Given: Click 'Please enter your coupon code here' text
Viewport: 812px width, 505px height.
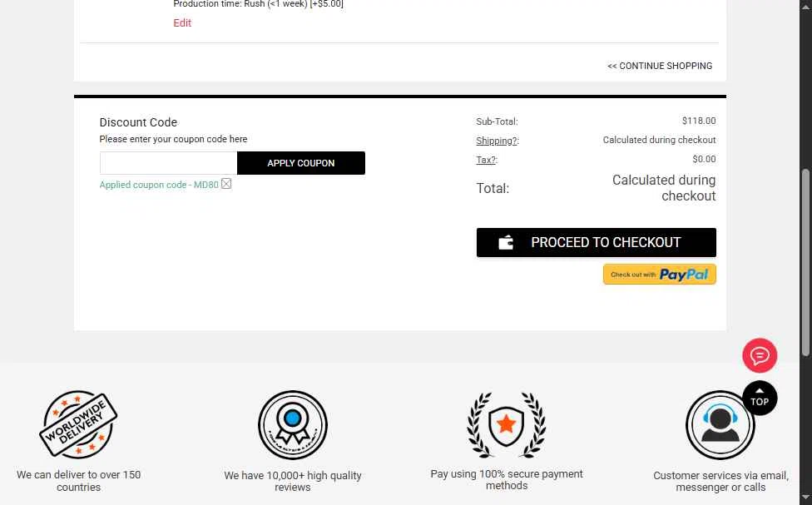Looking at the screenshot, I should click(174, 139).
